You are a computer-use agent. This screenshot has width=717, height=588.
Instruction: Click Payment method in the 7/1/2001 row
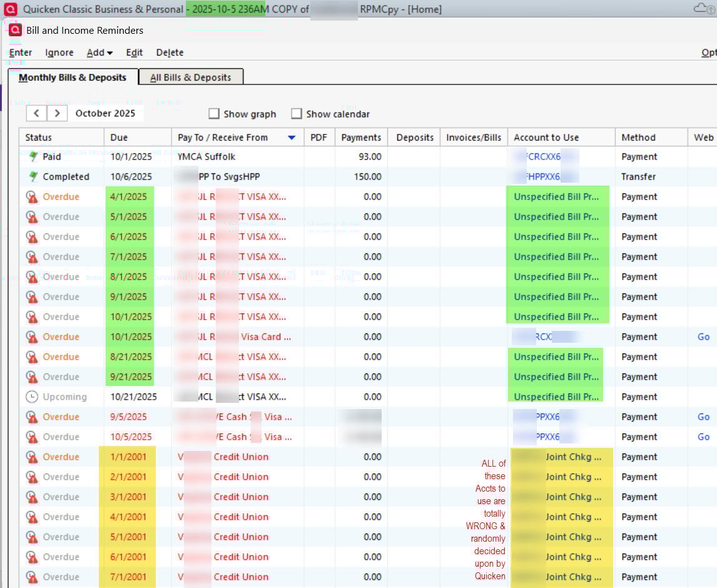tap(639, 577)
